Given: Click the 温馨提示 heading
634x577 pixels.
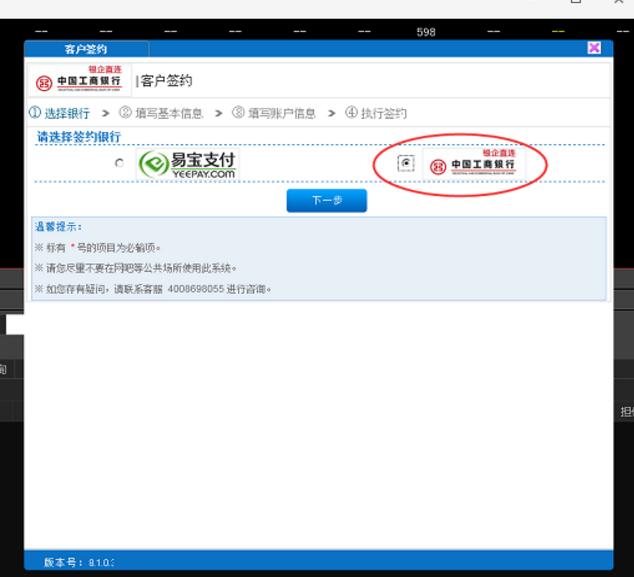Looking at the screenshot, I should click(x=58, y=226).
